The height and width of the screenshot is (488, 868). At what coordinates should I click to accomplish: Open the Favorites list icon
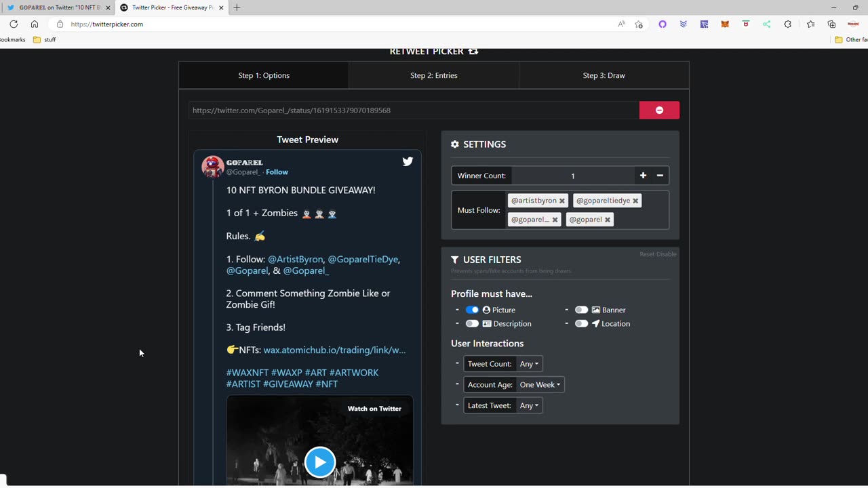(811, 24)
